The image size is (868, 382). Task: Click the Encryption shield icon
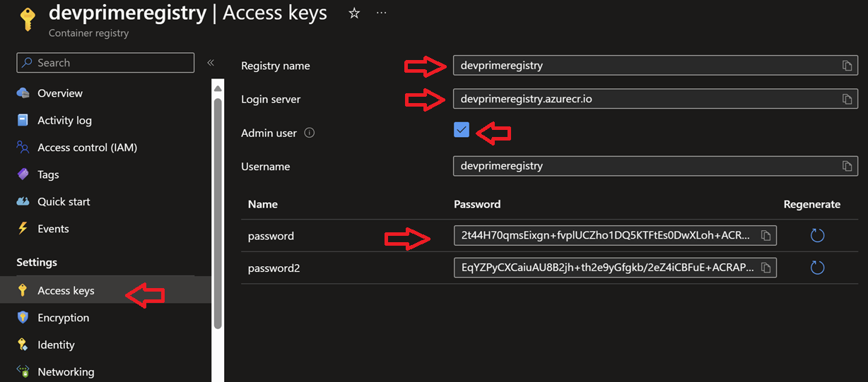point(23,318)
